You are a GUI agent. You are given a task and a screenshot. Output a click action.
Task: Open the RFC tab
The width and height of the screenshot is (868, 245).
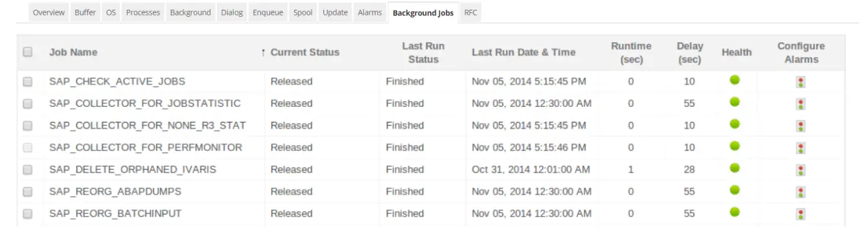[x=471, y=12]
